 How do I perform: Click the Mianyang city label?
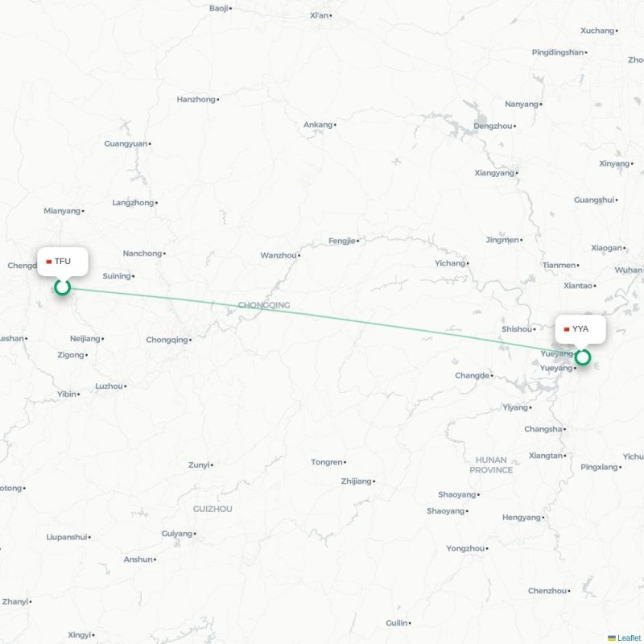62,211
